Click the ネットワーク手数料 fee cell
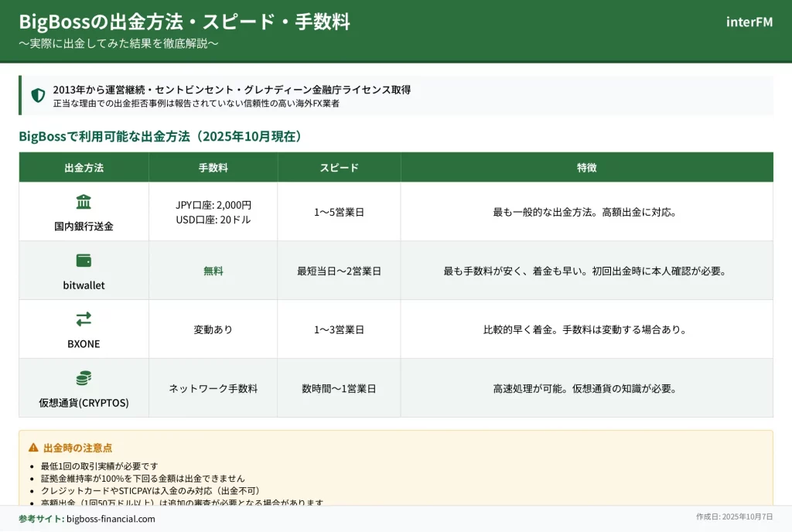This screenshot has width=792, height=532. [213, 388]
